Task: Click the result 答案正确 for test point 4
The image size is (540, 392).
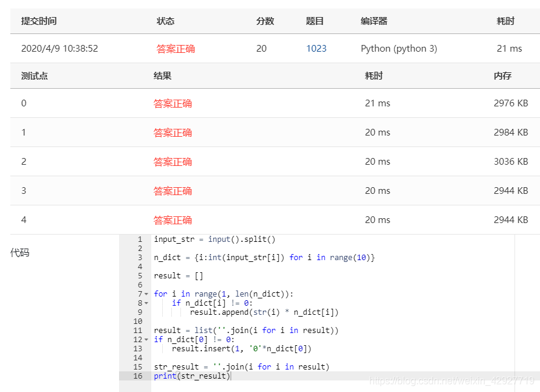Action: click(173, 220)
